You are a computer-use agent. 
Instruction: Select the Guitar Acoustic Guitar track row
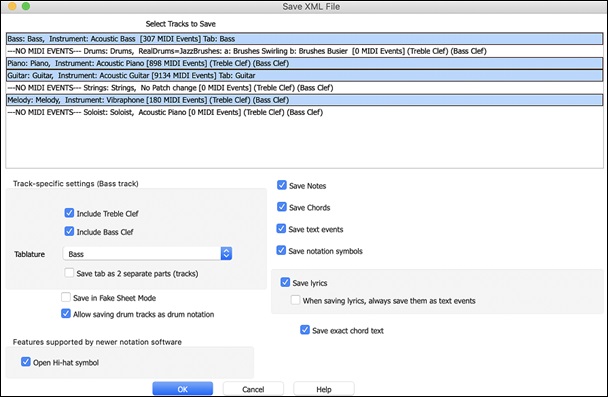[x=305, y=76]
